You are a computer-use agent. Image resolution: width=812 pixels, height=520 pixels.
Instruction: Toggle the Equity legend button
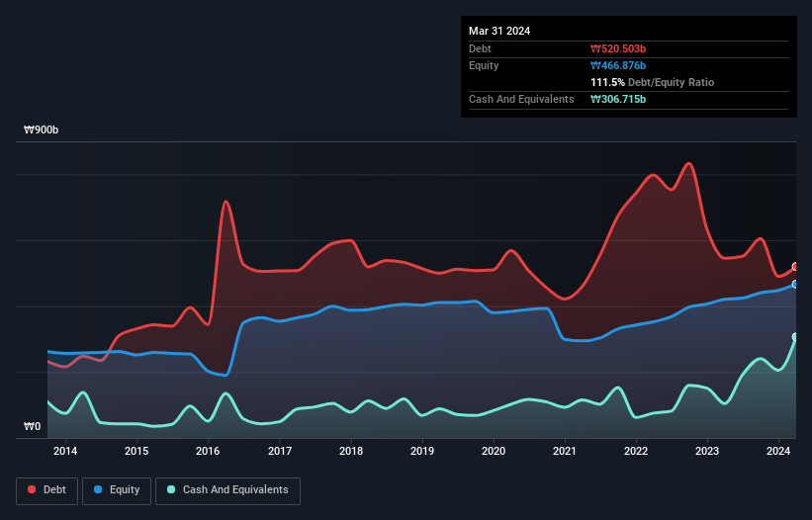tap(117, 490)
